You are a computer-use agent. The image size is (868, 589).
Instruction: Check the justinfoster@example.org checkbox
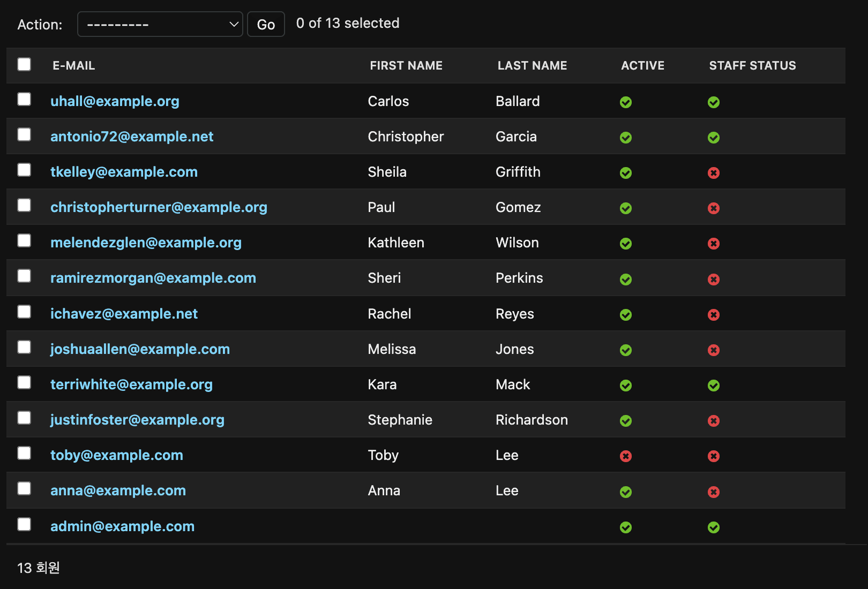click(x=24, y=418)
